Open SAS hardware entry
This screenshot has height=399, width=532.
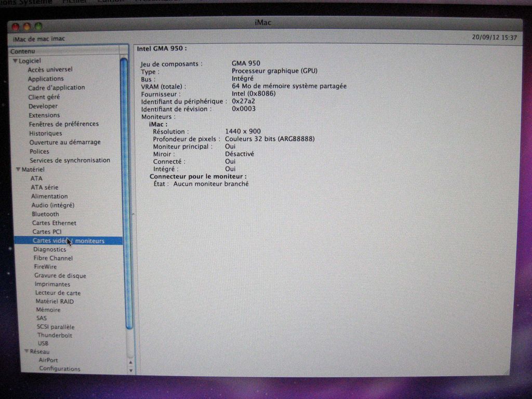click(42, 318)
